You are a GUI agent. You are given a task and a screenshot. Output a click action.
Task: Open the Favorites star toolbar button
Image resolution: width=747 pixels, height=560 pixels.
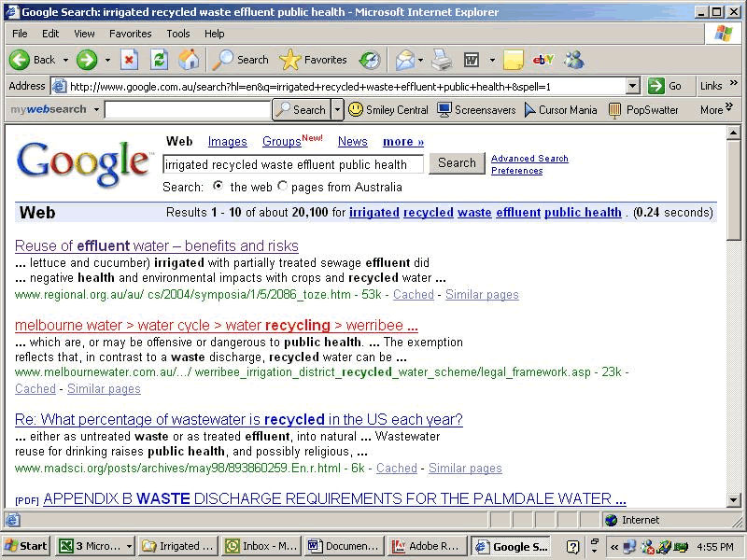tap(314, 60)
